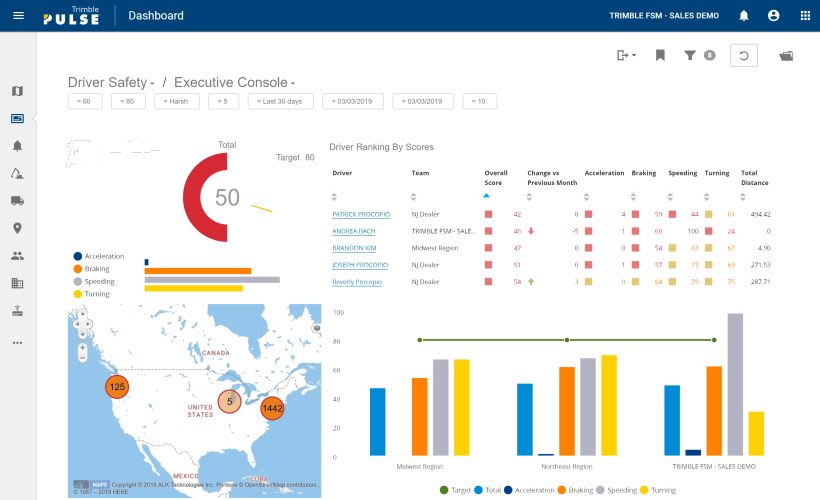Click the refresh button
Viewport: 820px width, 500px height.
[744, 55]
